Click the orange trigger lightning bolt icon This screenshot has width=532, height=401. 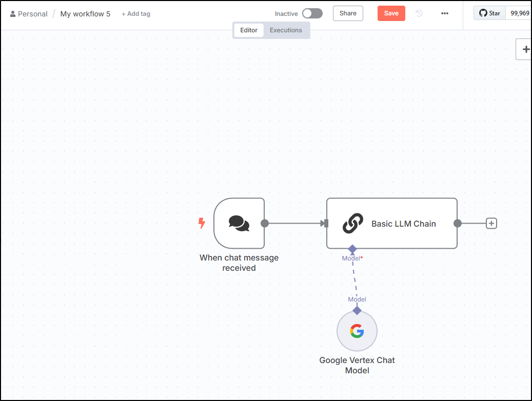pyautogui.click(x=202, y=223)
